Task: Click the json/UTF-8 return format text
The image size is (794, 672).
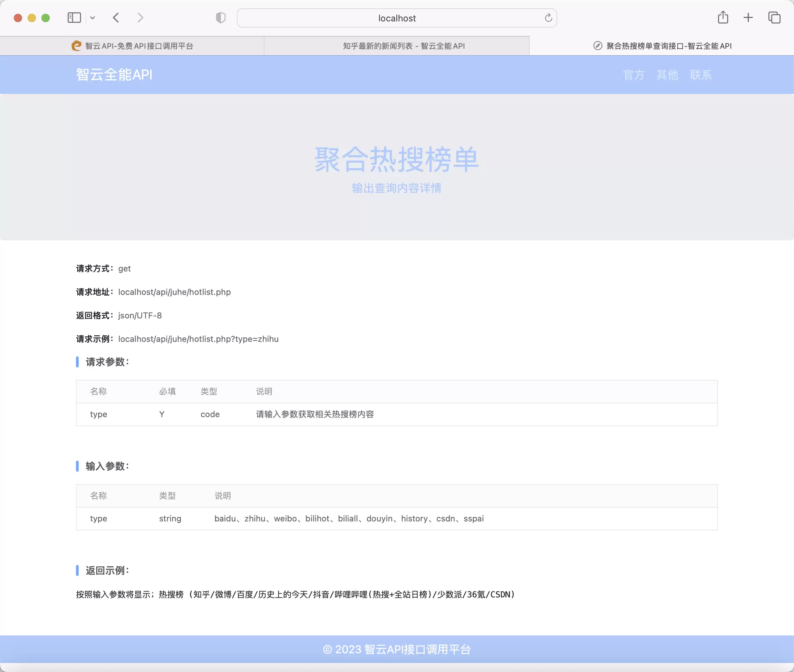Action: [140, 316]
